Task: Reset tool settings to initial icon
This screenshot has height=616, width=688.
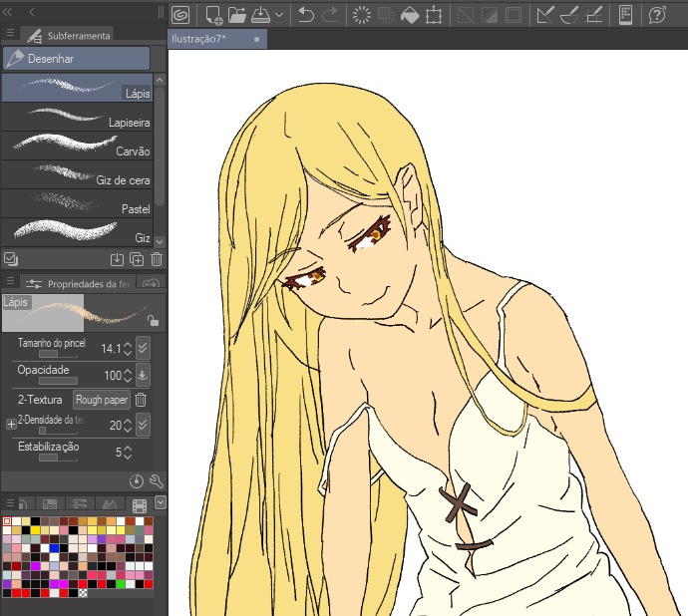Action: coord(137,481)
